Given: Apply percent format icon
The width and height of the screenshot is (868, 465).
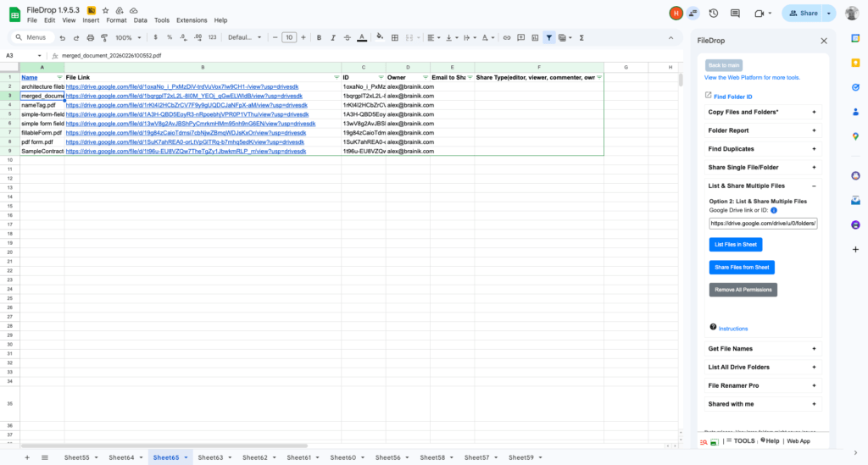Looking at the screenshot, I should [170, 37].
